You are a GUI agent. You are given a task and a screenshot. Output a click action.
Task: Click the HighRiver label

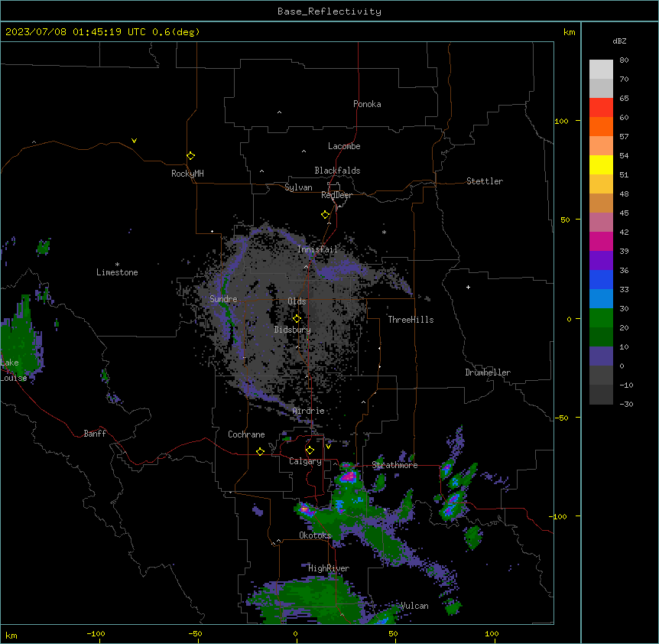(329, 568)
